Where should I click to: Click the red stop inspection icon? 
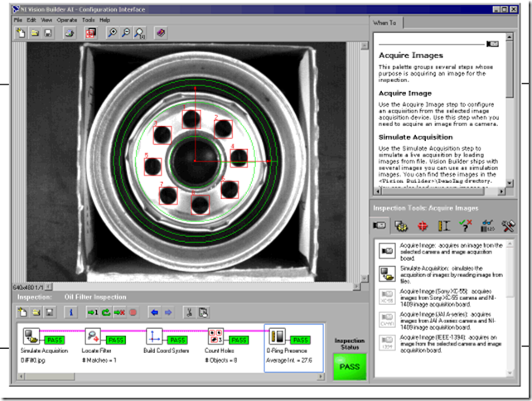[x=133, y=312]
